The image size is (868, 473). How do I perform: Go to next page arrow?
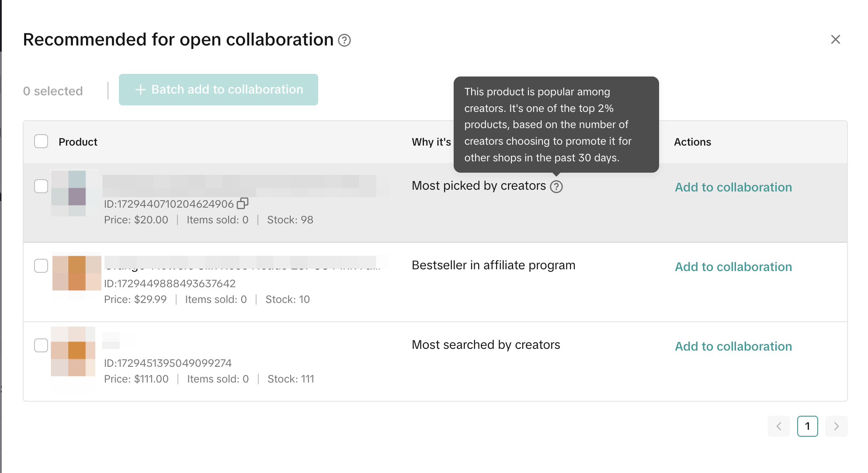(x=836, y=426)
